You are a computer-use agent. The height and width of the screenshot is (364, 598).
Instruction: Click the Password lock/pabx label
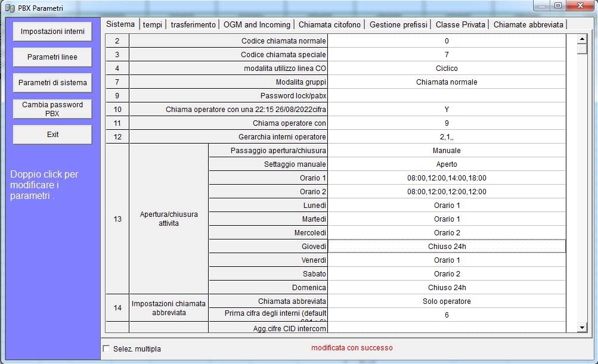tap(228, 96)
